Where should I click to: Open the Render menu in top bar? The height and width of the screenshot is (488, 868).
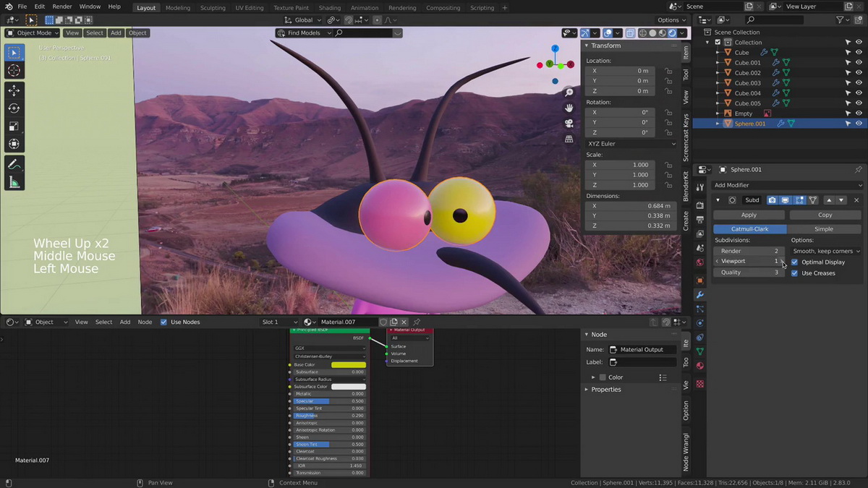[x=62, y=7]
